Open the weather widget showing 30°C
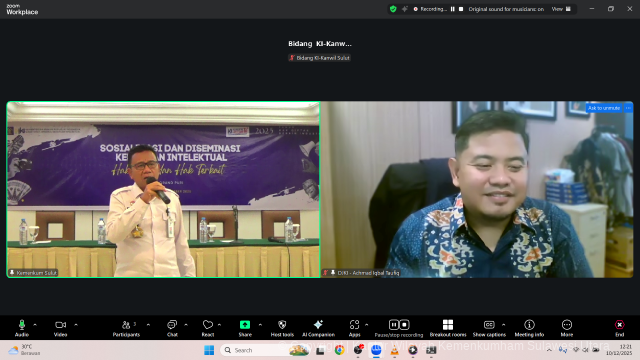Screen dimensions: 640x360 coord(25,350)
